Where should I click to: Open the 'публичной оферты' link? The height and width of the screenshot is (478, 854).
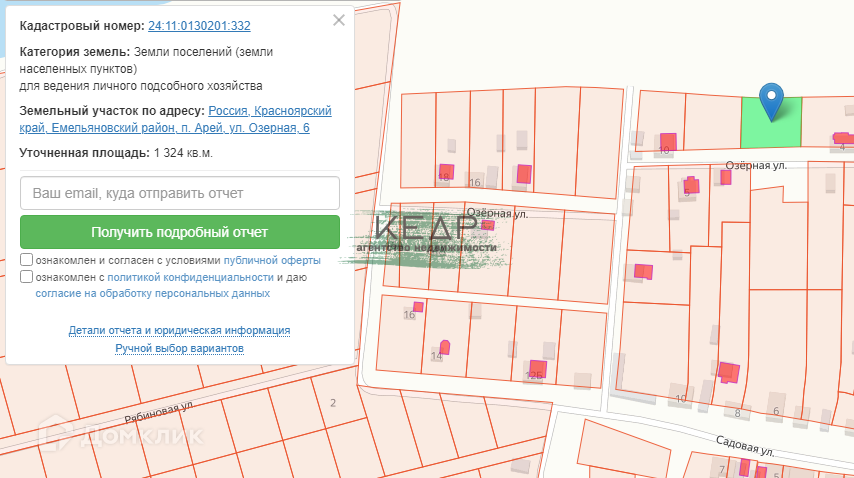tap(272, 260)
